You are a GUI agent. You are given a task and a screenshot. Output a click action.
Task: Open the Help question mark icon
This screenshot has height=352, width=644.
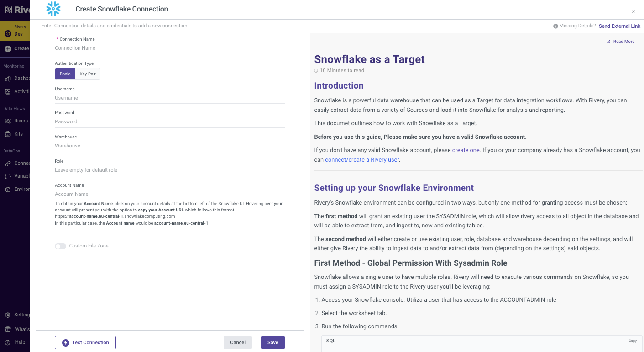click(x=8, y=342)
